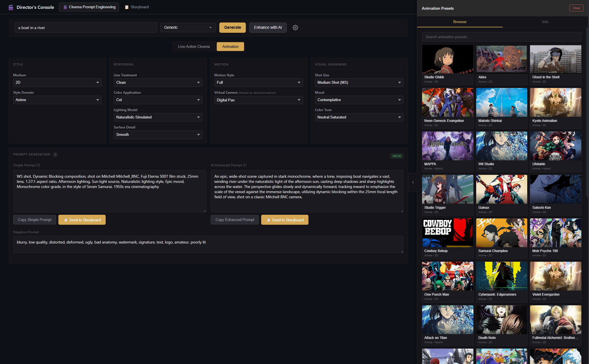Open the Lighting Model dropdown
Screen dimensions: 589x364
point(158,117)
